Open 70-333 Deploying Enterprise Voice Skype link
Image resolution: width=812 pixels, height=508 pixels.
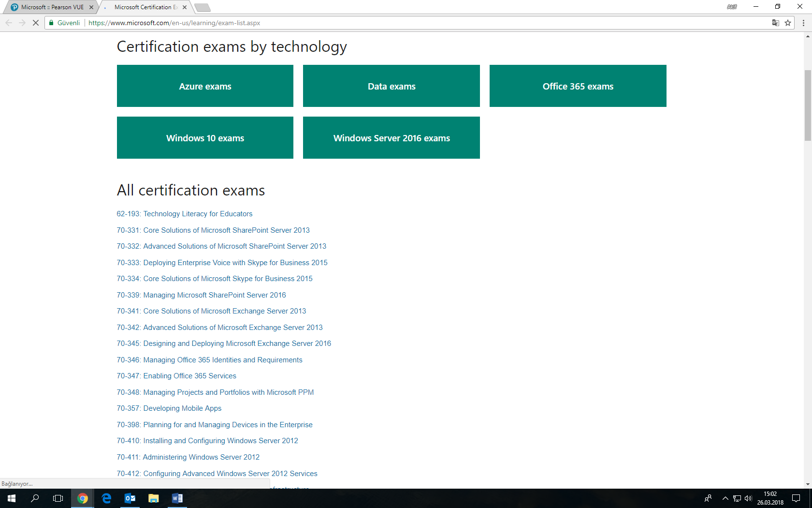[x=222, y=263]
